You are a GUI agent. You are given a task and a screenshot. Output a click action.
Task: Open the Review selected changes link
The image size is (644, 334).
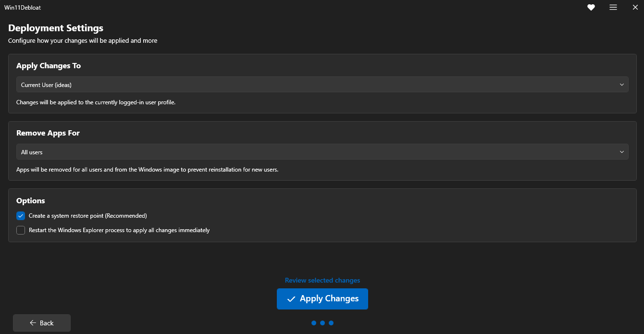coord(322,280)
